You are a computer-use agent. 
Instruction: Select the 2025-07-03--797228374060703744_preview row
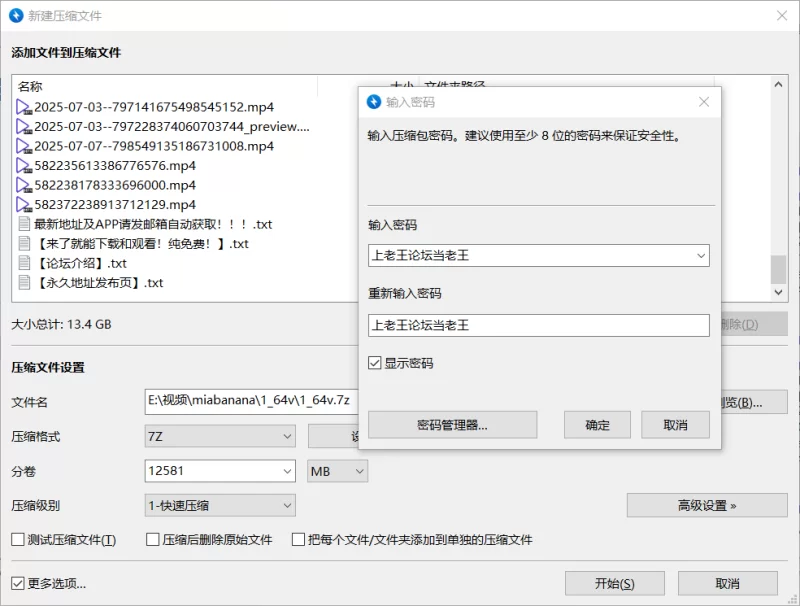point(172,127)
